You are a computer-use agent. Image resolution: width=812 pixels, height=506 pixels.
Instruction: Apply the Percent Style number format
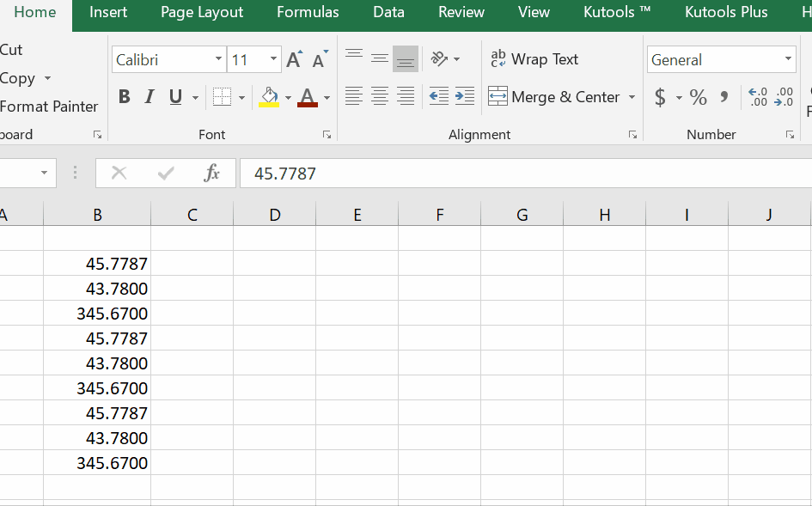tap(699, 96)
